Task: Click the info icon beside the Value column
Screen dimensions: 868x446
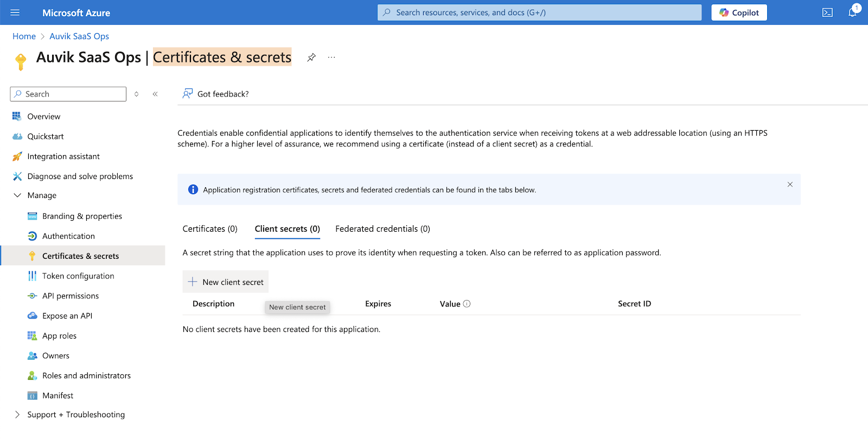Action: tap(467, 304)
